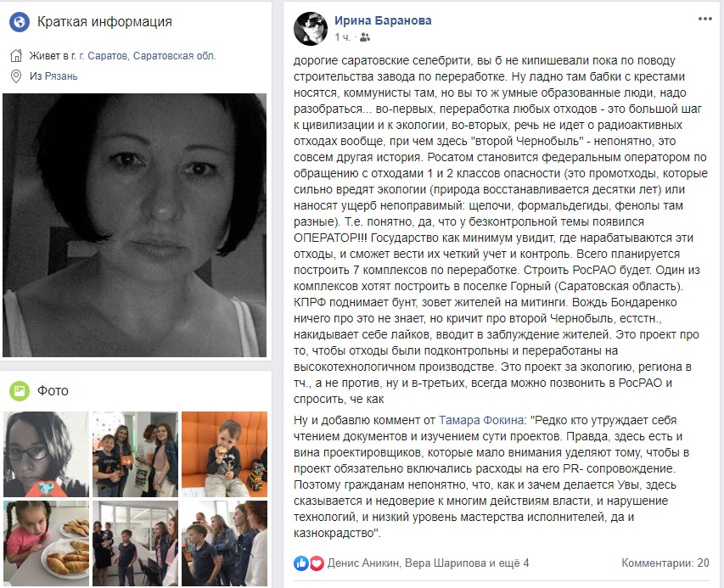Click the heart Love reaction icon

pos(317,563)
